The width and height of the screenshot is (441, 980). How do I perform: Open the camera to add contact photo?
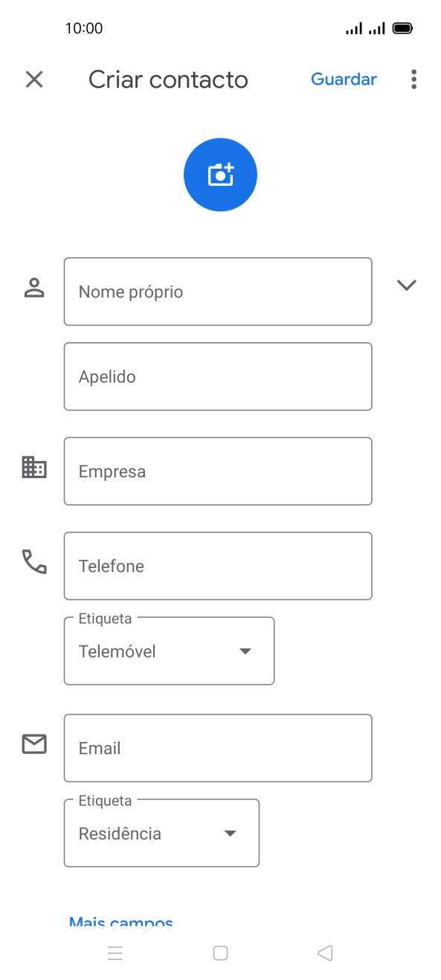click(x=220, y=174)
